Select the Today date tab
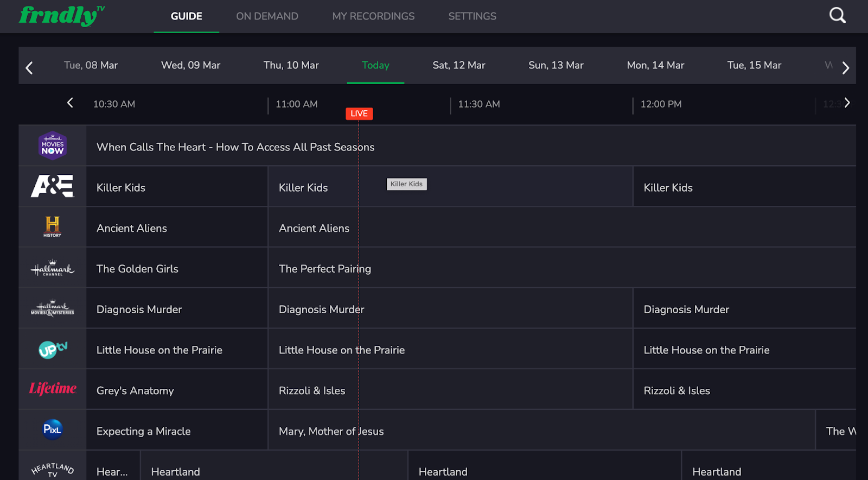The width and height of the screenshot is (868, 480). pos(375,65)
